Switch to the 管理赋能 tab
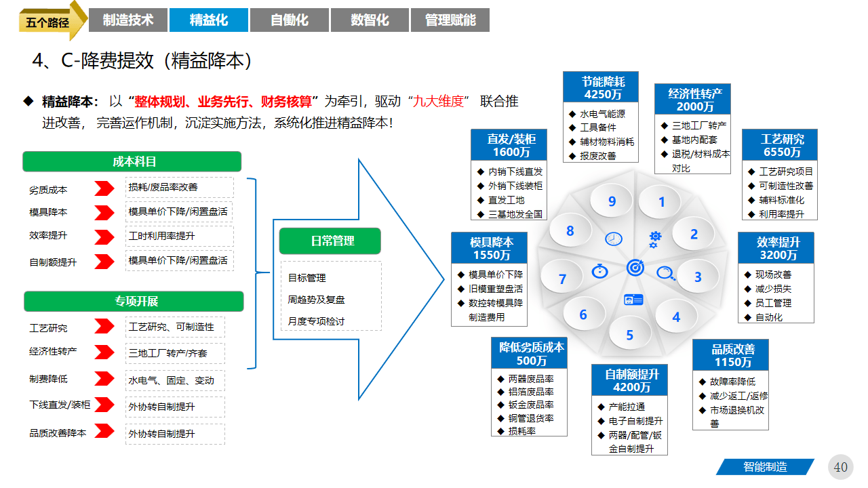Screen dimensions: 868x488 coord(450,20)
